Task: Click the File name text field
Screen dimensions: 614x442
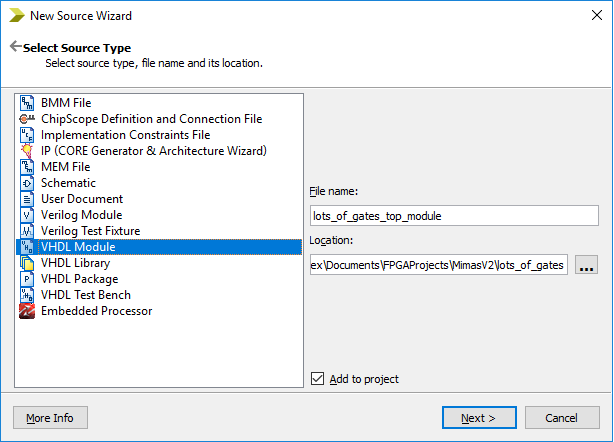Action: pyautogui.click(x=454, y=216)
